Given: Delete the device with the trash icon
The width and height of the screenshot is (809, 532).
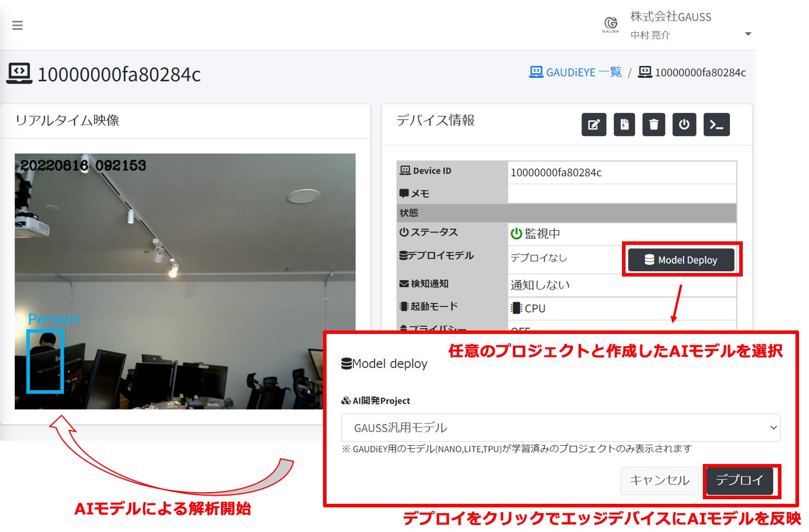Looking at the screenshot, I should coord(654,124).
